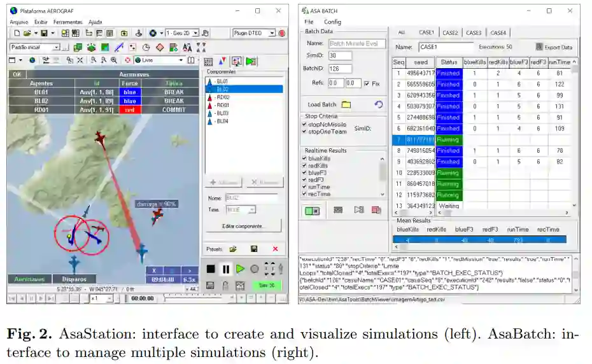Toggle the Fix checkbox next to Refs
This screenshot has width=592, height=364.
pyautogui.click(x=367, y=83)
